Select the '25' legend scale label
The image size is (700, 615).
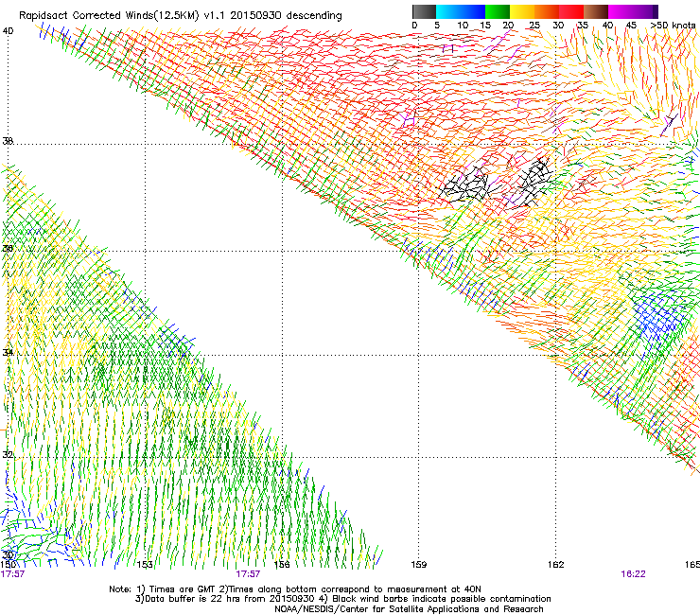[534, 26]
